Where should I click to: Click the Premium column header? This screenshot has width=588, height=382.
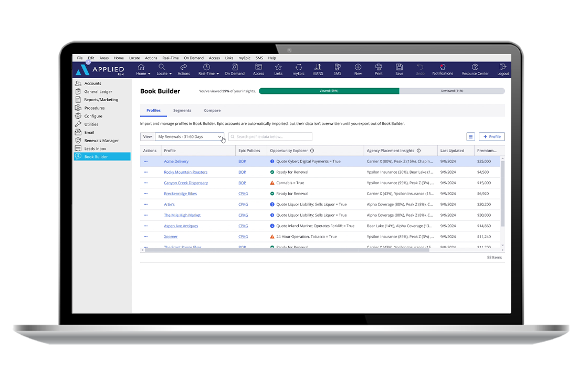[x=487, y=151]
